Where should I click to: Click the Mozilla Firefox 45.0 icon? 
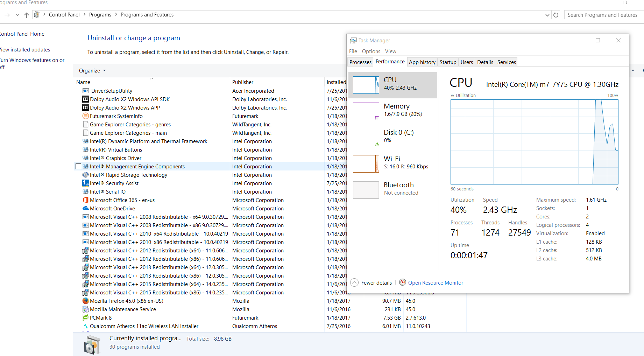pos(86,301)
